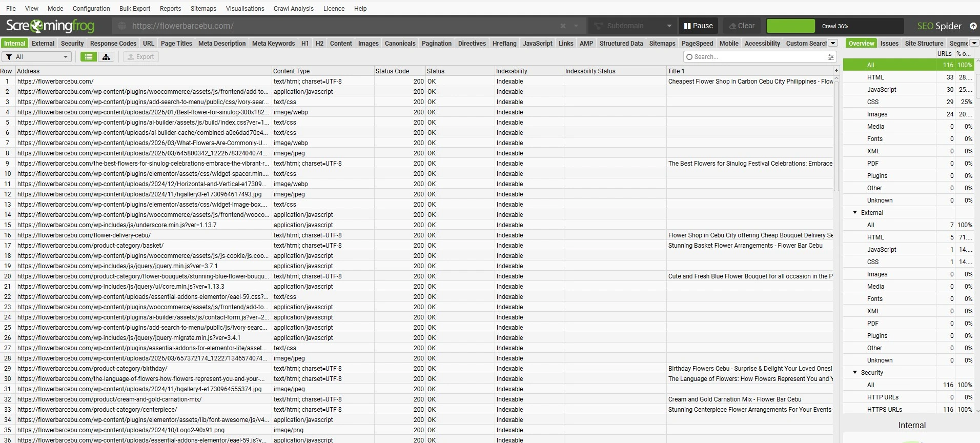Screen dimensions: 980x443
Task: Open search filter options icon
Action: [x=830, y=57]
